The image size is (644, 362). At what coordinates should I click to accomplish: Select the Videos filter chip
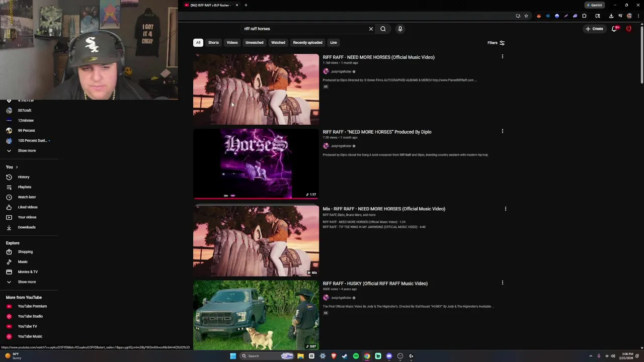232,43
